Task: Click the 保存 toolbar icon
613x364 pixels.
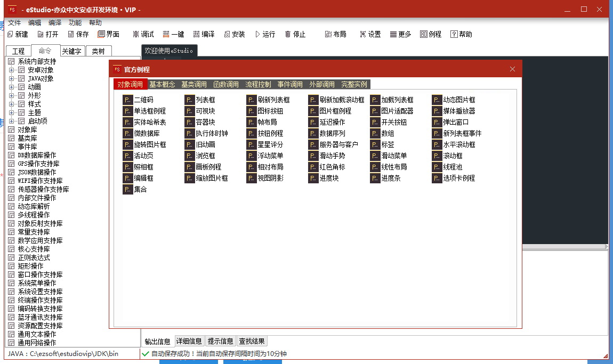Action: click(71, 35)
